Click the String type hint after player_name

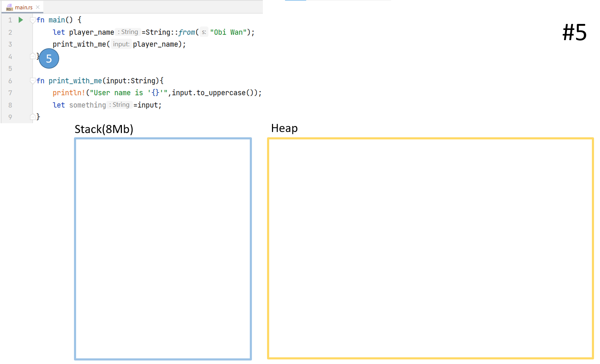coord(129,32)
